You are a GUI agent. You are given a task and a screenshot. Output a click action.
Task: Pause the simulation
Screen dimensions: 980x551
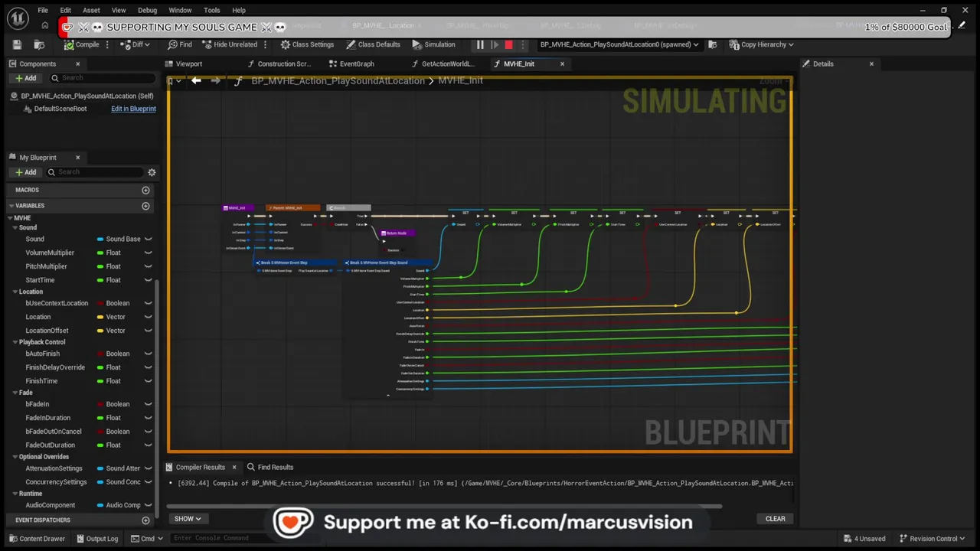(480, 44)
